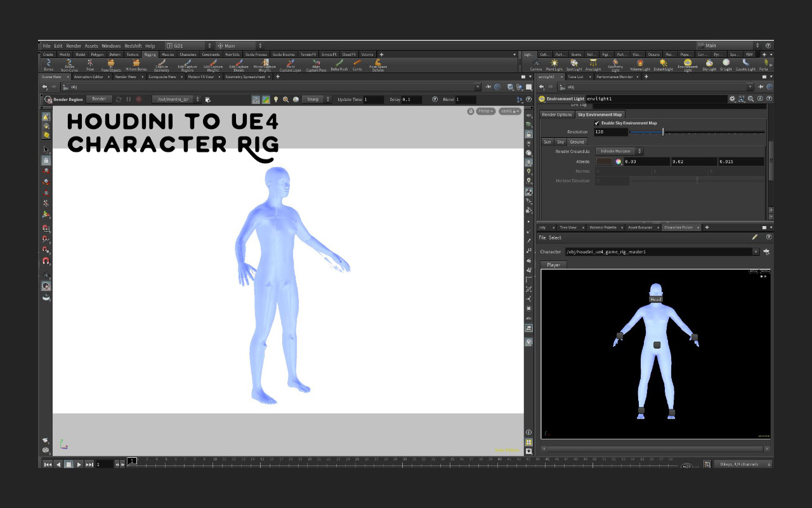Open the envlight1 parameter gear menu

point(732,99)
